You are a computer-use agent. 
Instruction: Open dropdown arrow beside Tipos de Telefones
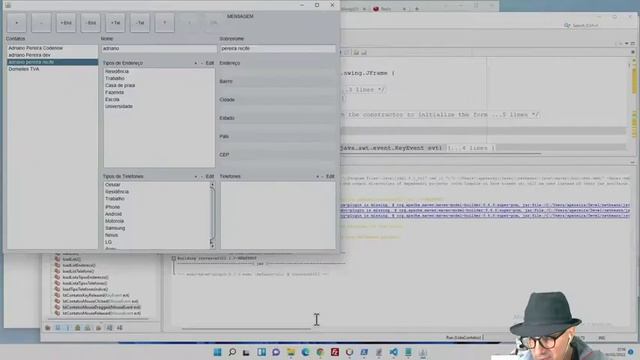[x=196, y=177]
